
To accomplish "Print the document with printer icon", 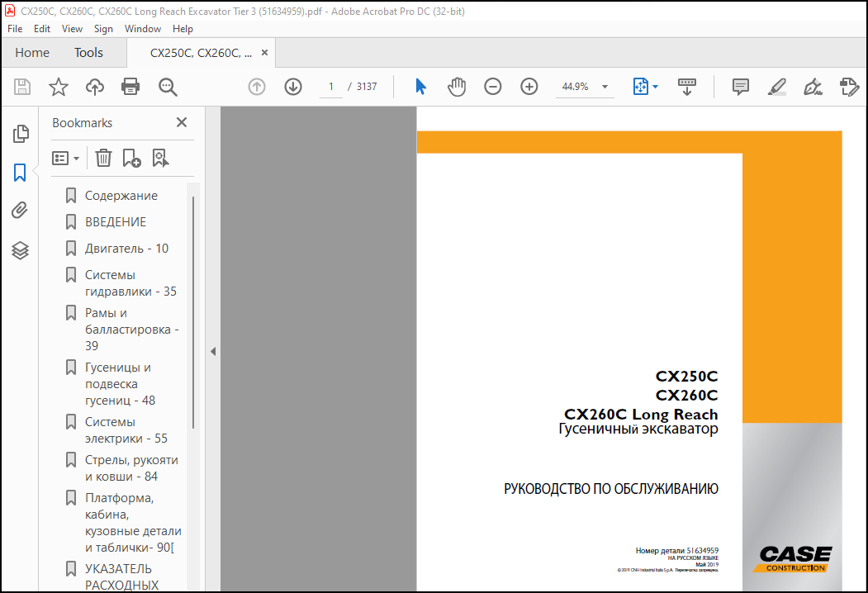I will point(130,87).
